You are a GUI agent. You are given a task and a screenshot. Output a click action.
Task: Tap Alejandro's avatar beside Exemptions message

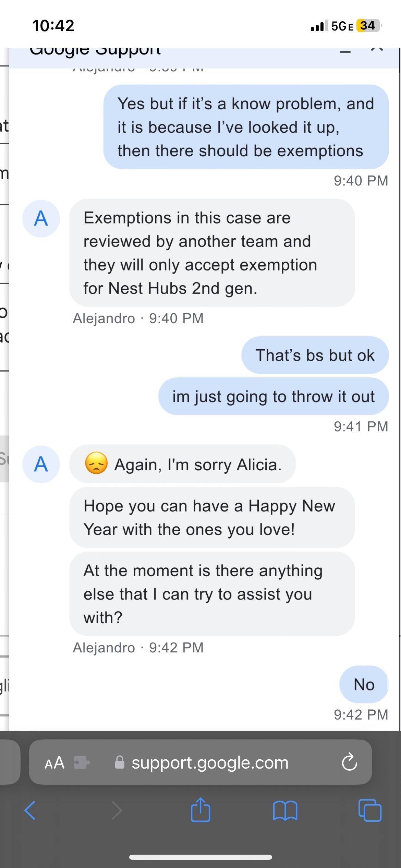(41, 218)
